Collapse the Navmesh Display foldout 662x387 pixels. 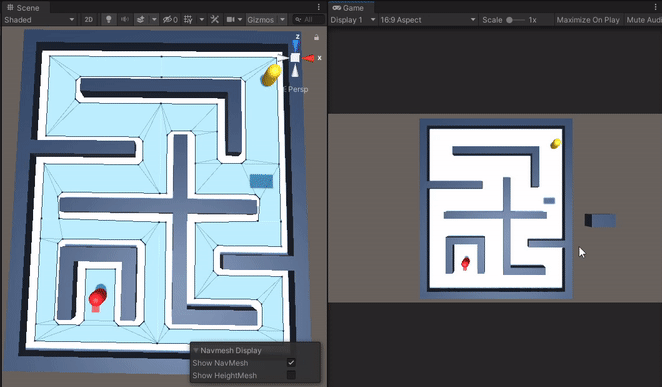point(196,351)
